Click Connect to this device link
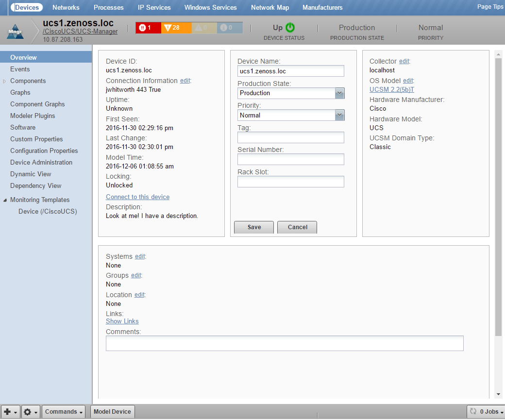The image size is (505, 420). [x=137, y=197]
